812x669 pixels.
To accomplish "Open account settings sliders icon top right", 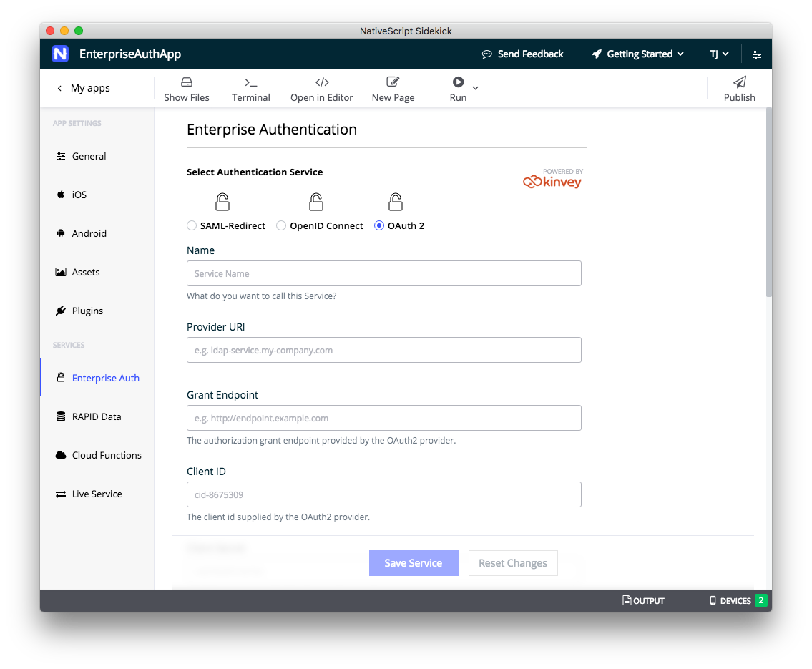I will pyautogui.click(x=756, y=54).
